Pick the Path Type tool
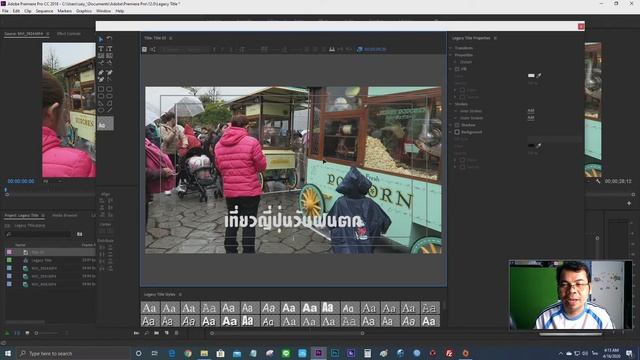 [101, 62]
